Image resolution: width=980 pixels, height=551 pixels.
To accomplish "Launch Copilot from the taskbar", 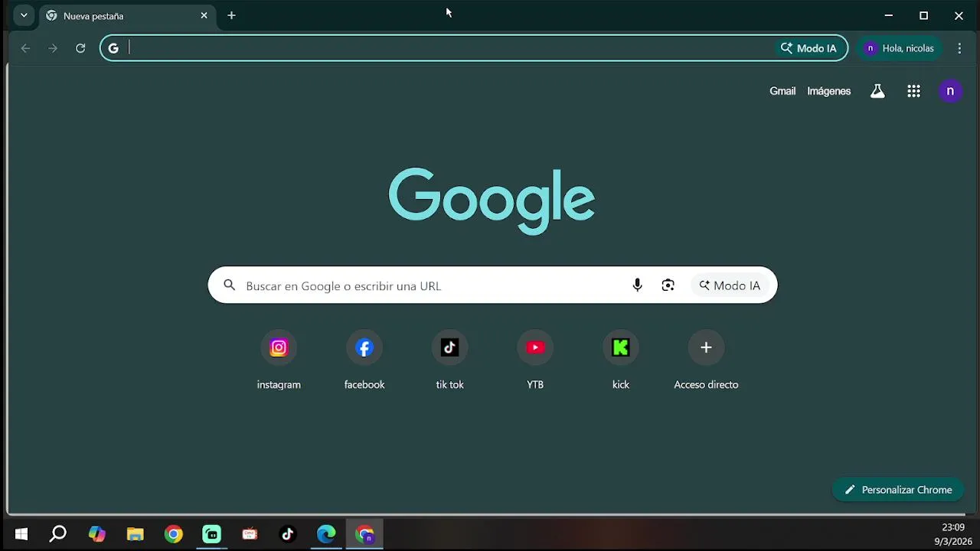I will pos(96,534).
